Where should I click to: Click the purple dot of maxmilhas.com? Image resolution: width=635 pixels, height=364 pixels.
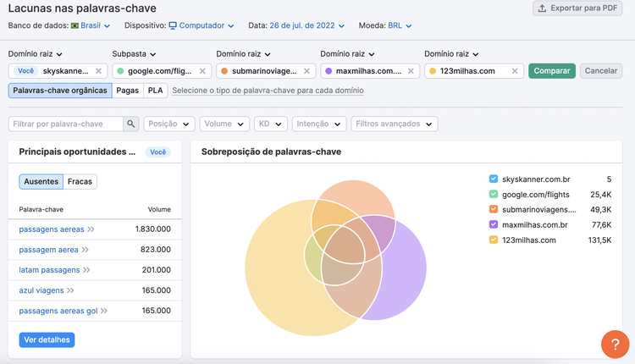(329, 71)
